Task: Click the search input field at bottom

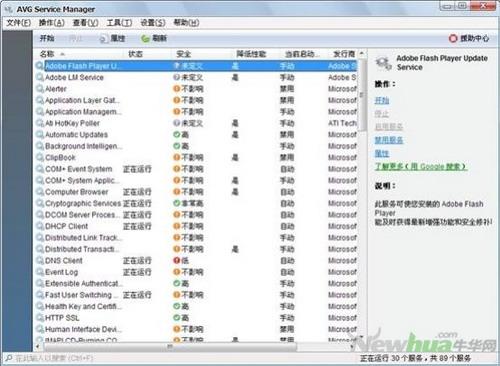Action: pyautogui.click(x=180, y=358)
